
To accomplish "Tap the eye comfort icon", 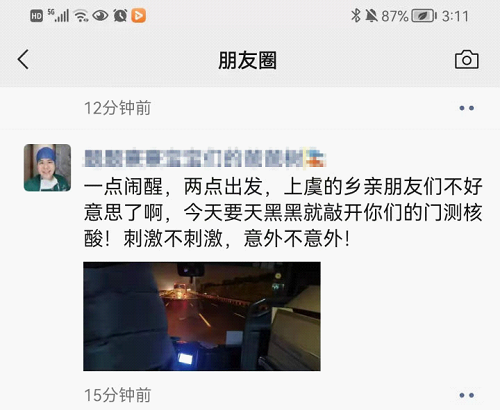I will tap(100, 15).
